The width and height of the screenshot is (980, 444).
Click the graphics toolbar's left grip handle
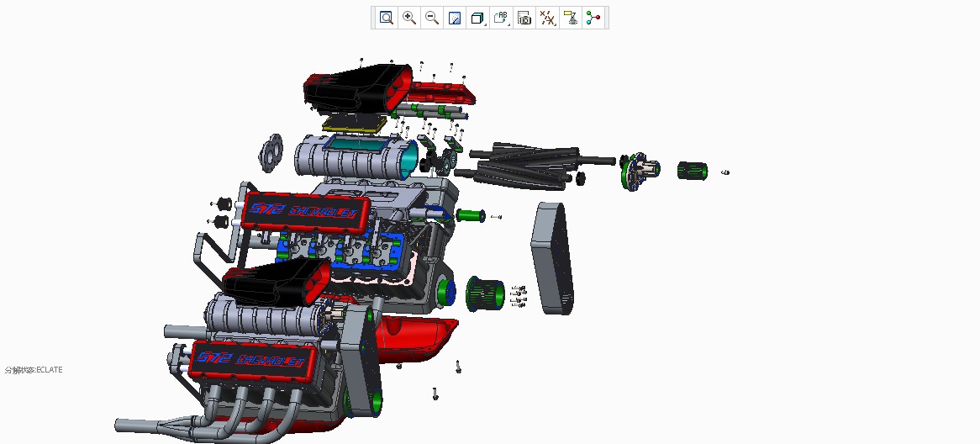(374, 18)
